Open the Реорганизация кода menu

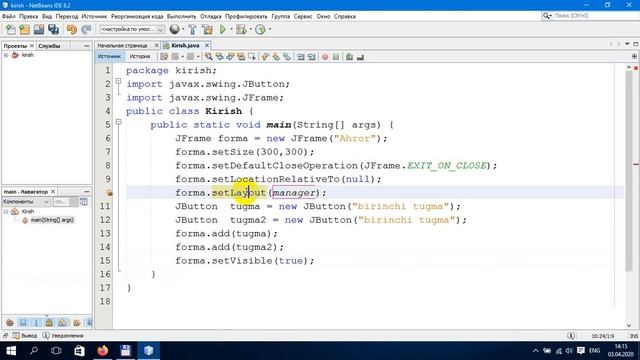tap(137, 16)
